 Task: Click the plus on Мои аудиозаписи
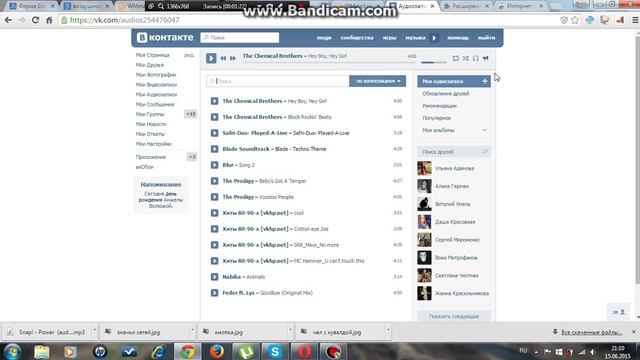click(x=484, y=81)
